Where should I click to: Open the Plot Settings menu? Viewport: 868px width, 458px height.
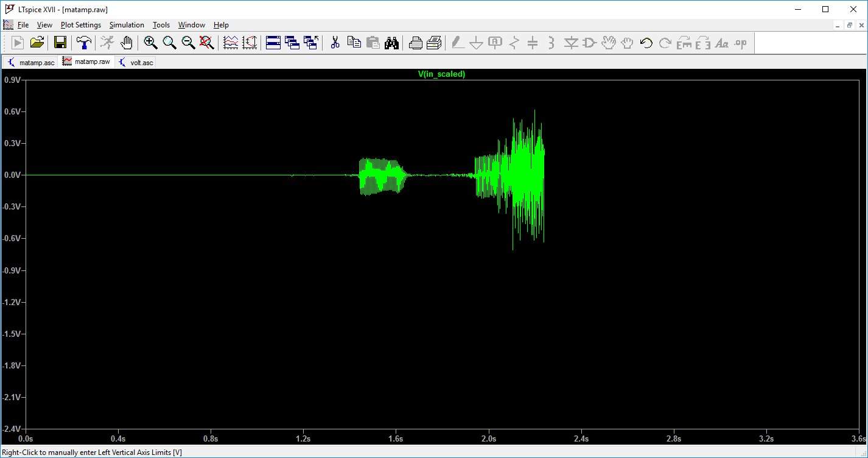(x=80, y=25)
